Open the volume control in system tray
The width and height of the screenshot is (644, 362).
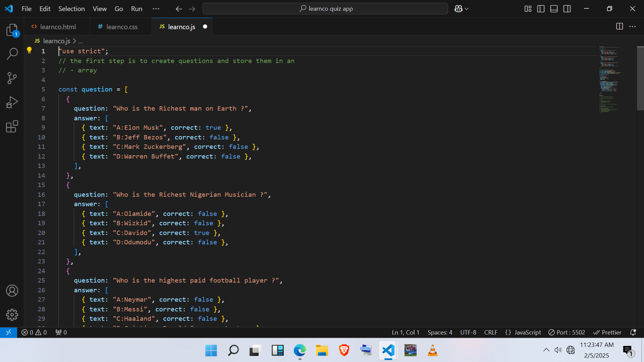[x=558, y=350]
